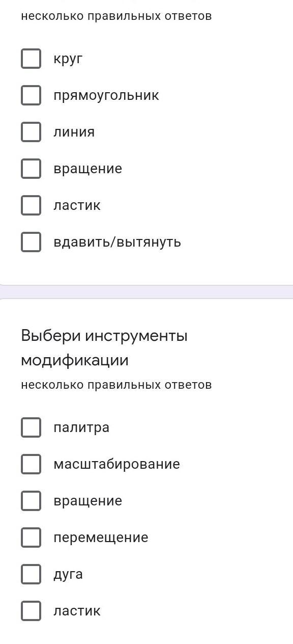293x644 pixels.
Task: Check the 'палитра' checkbox
Action: (x=31, y=427)
